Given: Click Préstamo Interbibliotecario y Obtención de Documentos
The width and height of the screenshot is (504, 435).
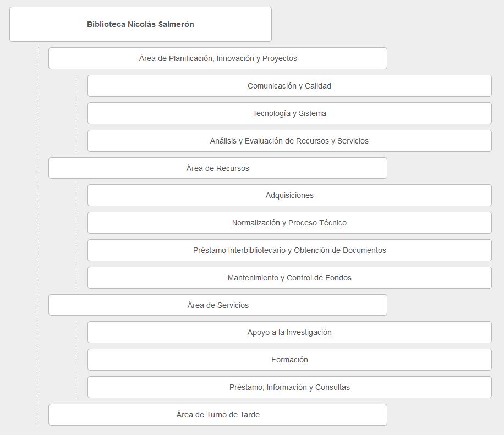Looking at the screenshot, I should 289,250.
